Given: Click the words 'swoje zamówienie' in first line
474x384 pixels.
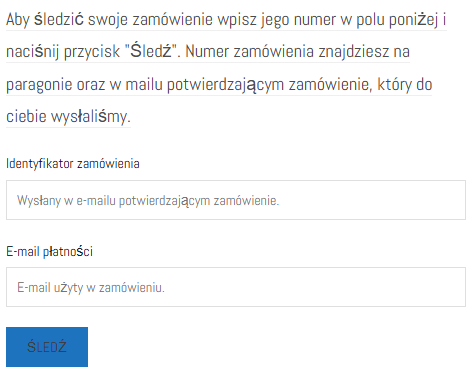Looking at the screenshot, I should [150, 20].
